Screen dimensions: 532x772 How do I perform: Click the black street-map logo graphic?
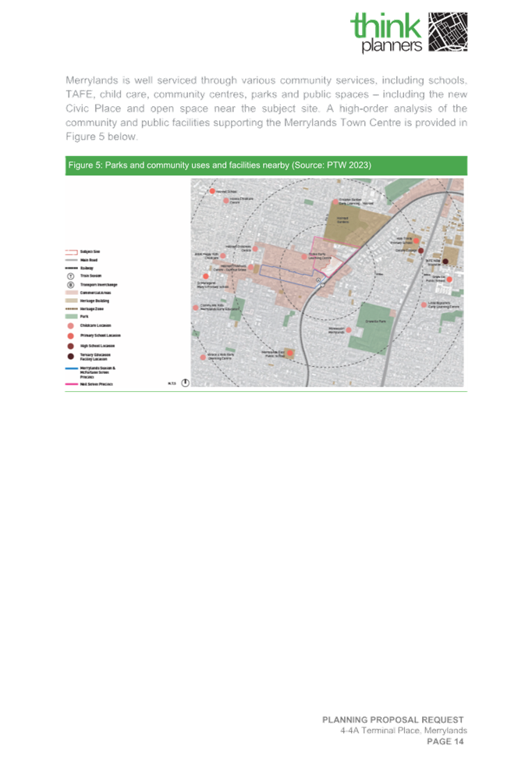coord(448,32)
